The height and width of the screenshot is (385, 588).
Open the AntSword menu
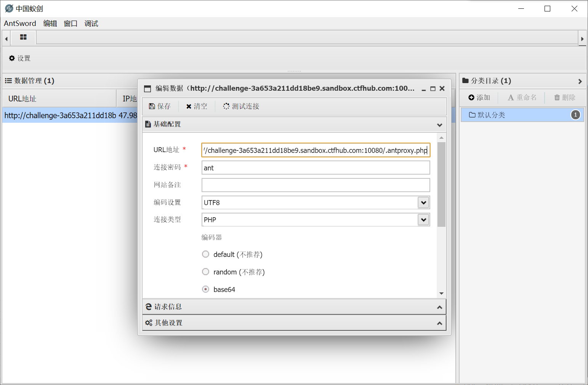[x=20, y=23]
